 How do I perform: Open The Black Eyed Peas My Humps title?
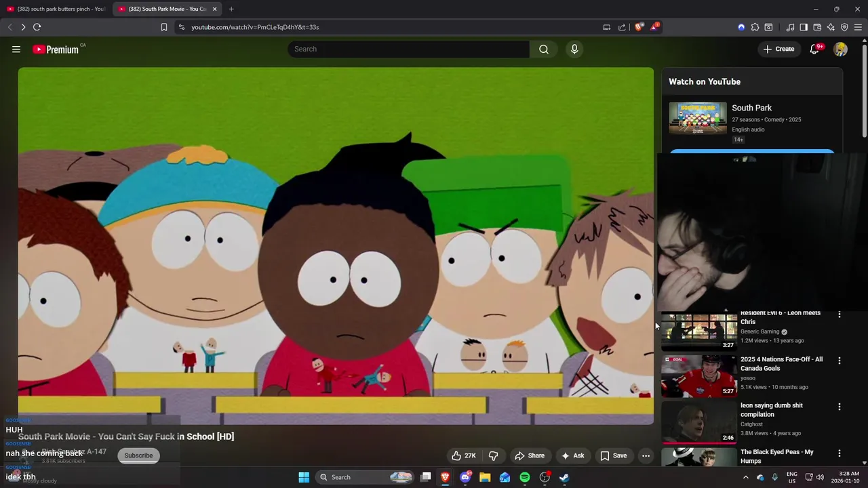(777, 456)
